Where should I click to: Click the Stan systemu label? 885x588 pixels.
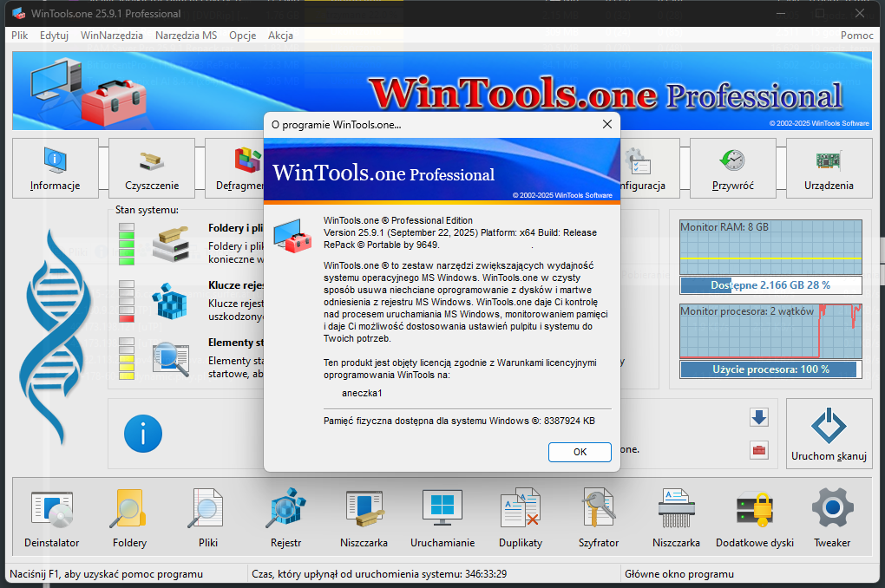(147, 210)
